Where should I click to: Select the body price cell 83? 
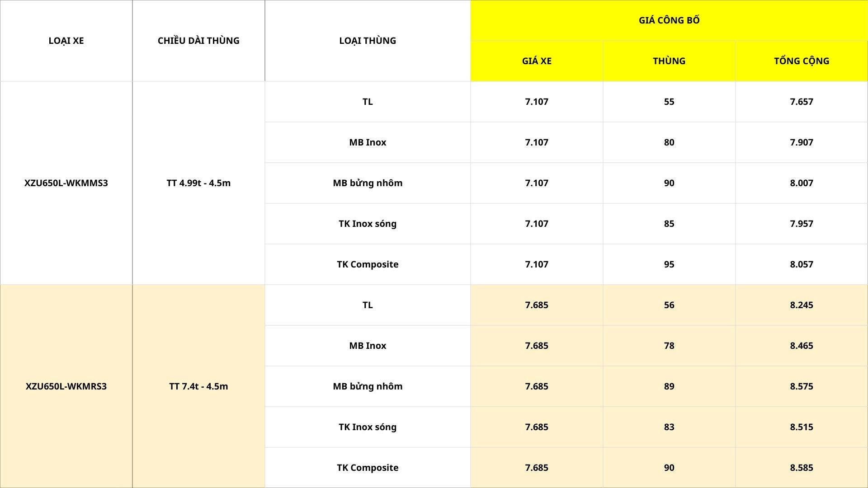669,427
